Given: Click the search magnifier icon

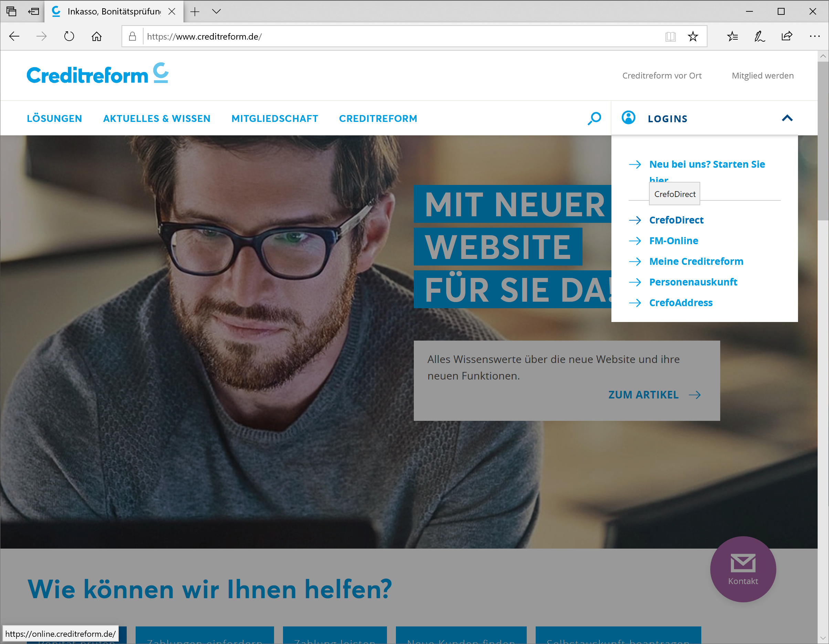Looking at the screenshot, I should (595, 118).
